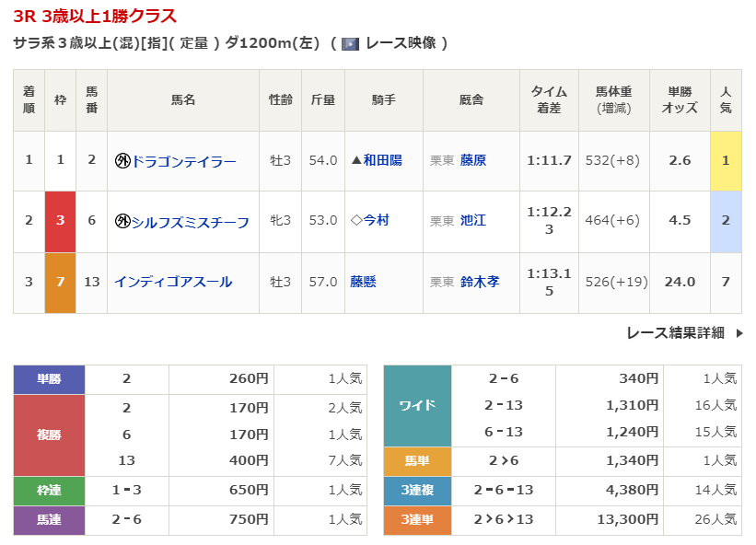Click the ◇ mark before 今村
Image resolution: width=756 pixels, height=545 pixels.
[x=357, y=221]
